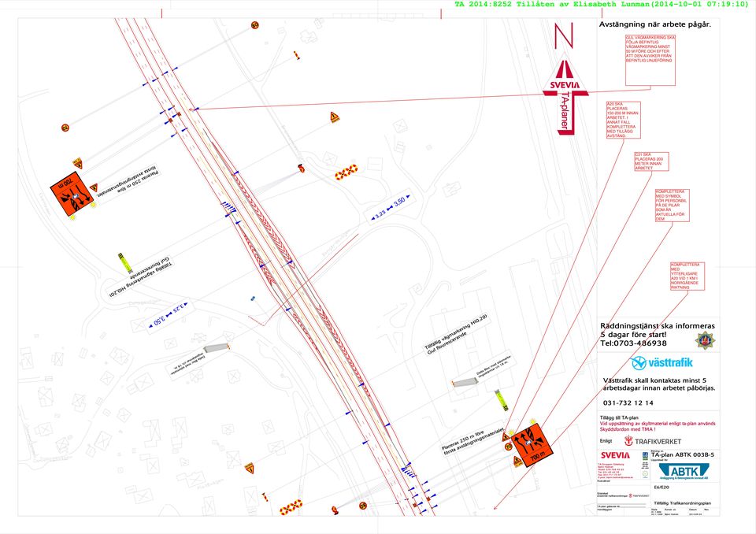Click note 'KOMPLETTERA MED SYMBOL FÖR PERSONBIL'
756x534 pixels.
pos(672,205)
